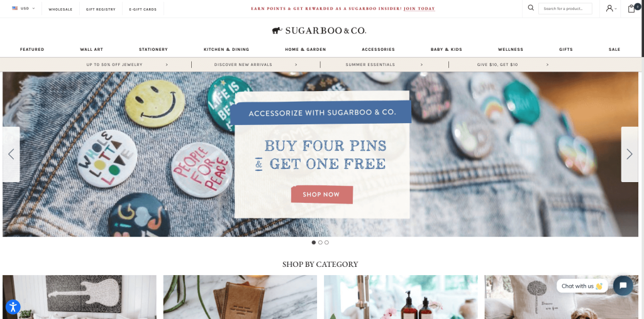Click the search magnifier icon
The image size is (644, 319).
[x=531, y=8]
